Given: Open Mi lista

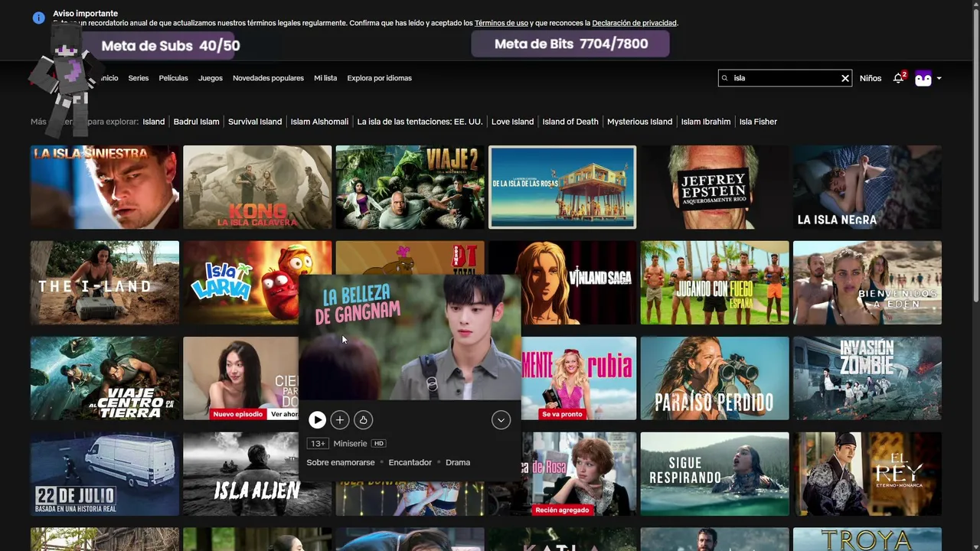Looking at the screenshot, I should coord(325,78).
